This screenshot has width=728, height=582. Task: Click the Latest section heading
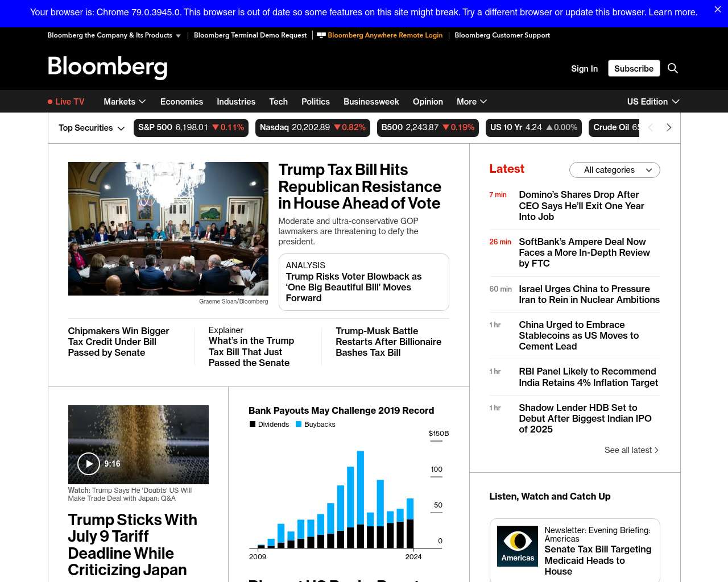tap(507, 169)
